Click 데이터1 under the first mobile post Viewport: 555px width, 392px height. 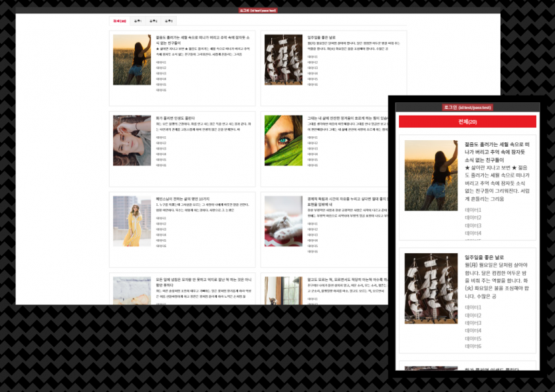(473, 211)
